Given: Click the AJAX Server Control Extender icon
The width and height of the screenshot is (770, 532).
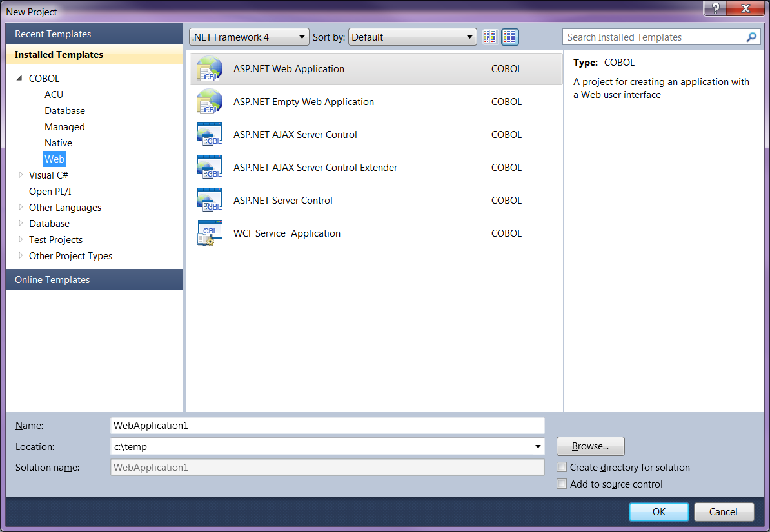Looking at the screenshot, I should (x=210, y=168).
